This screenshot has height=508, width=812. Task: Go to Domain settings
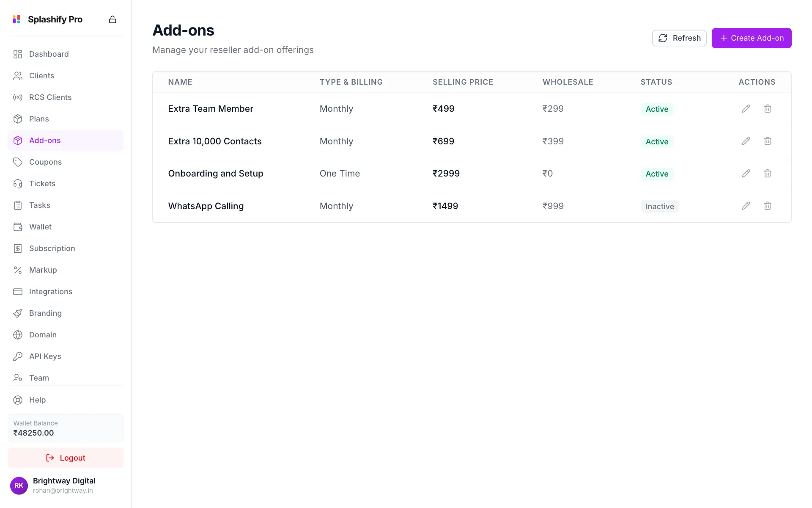[x=66, y=335]
